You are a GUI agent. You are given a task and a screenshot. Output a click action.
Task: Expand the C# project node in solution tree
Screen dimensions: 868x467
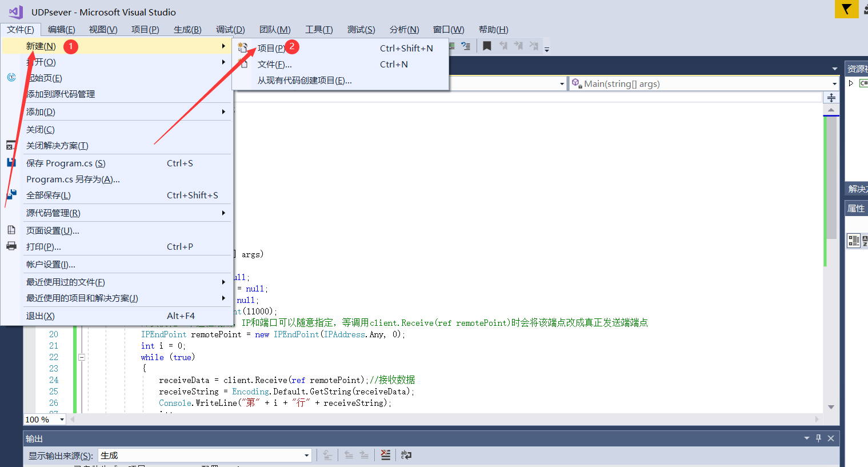(851, 83)
